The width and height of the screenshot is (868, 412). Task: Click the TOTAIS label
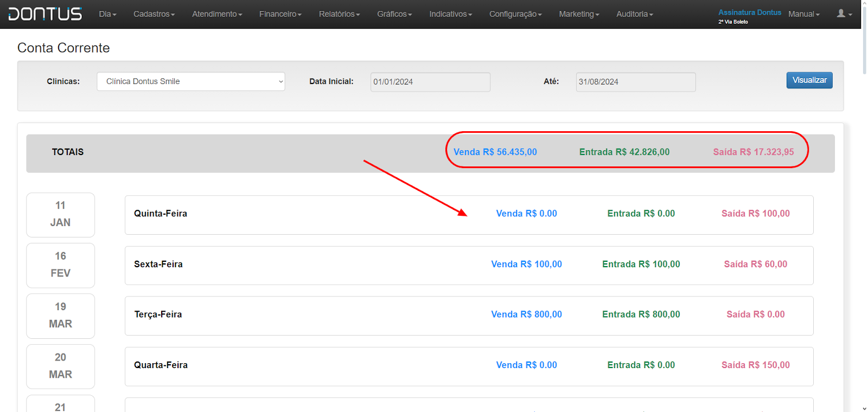[68, 152]
